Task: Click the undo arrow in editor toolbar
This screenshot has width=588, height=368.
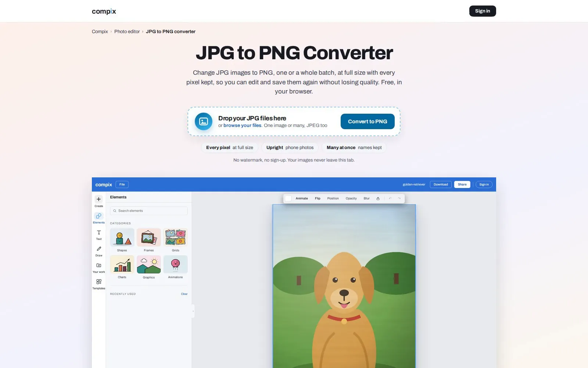Action: pos(390,198)
